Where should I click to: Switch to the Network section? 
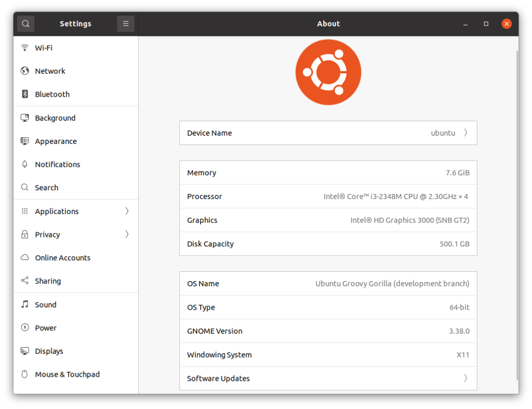(50, 71)
